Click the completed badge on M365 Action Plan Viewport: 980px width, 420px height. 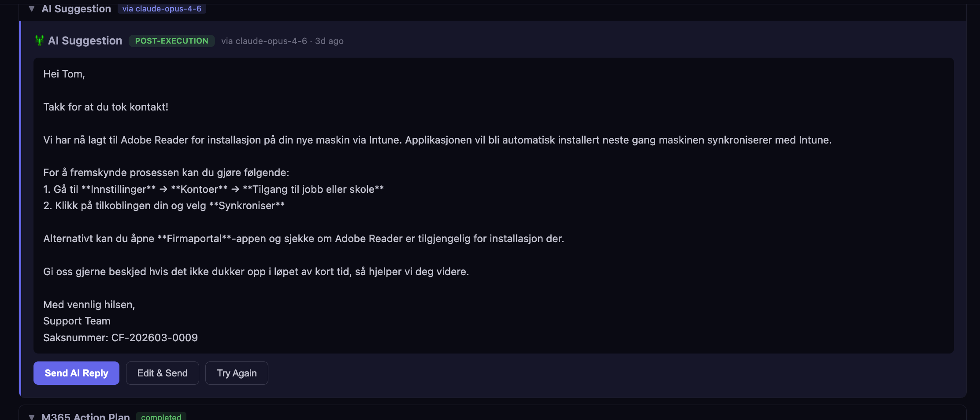click(161, 417)
